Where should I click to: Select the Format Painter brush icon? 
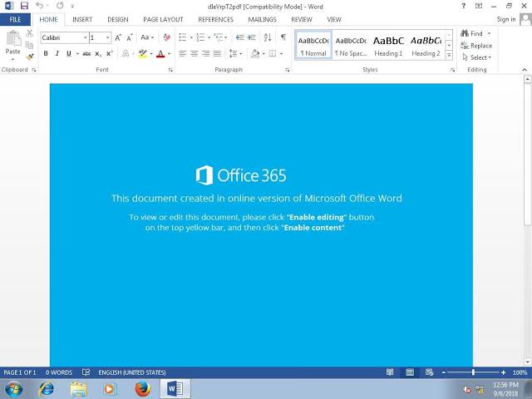[30, 57]
